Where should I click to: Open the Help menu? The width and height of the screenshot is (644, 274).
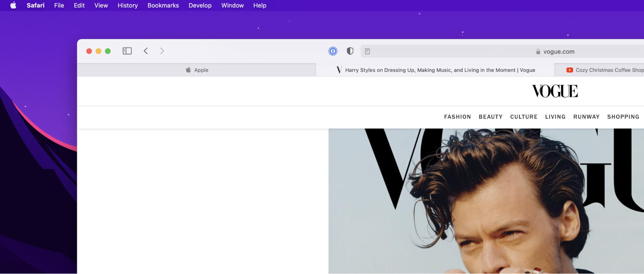tap(260, 5)
